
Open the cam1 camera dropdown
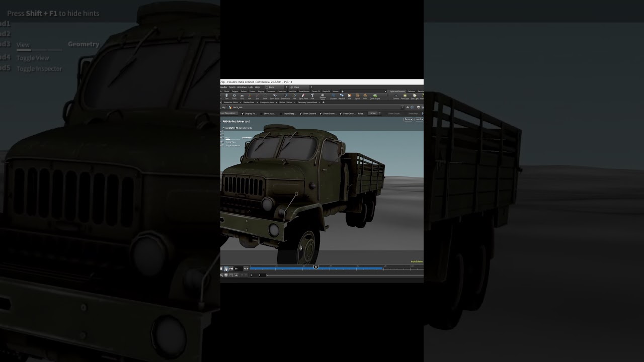pyautogui.click(x=419, y=119)
